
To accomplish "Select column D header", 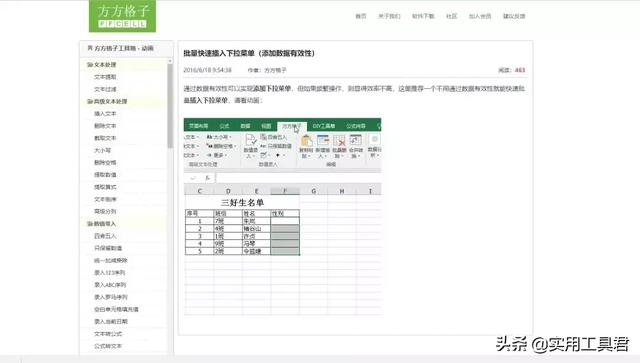I will pyautogui.click(x=228, y=191).
